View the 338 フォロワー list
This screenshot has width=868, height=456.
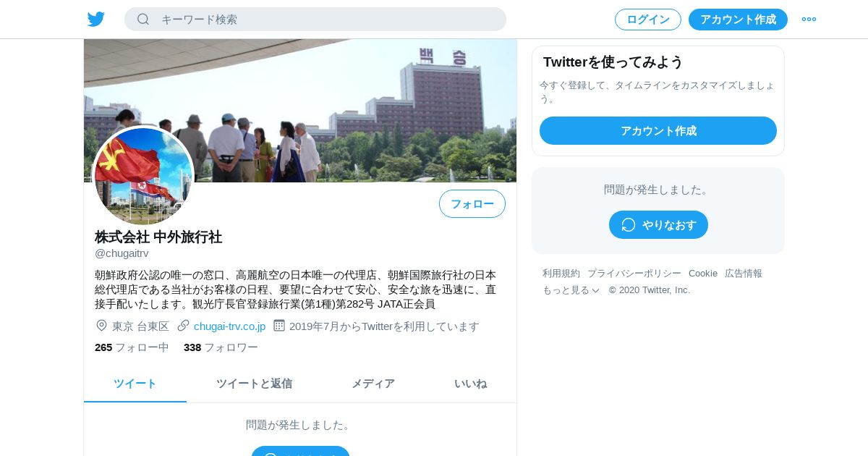click(x=221, y=347)
